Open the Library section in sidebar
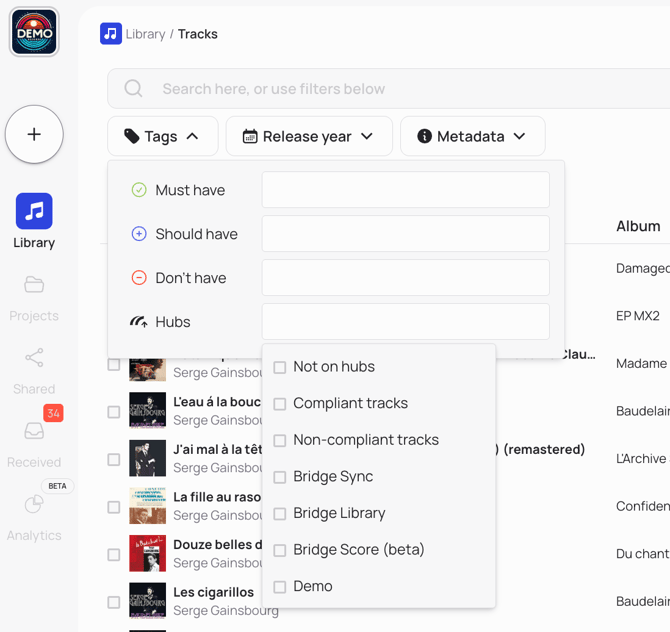This screenshot has width=670, height=632. [x=34, y=221]
